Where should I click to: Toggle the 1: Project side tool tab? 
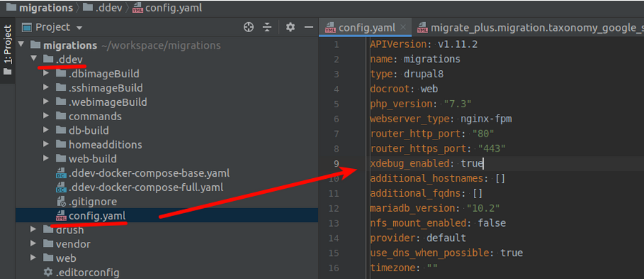coord(7,51)
